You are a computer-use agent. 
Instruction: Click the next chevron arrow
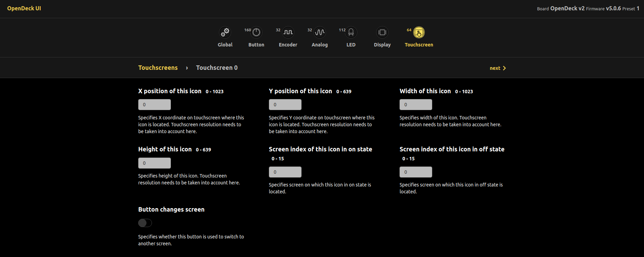[504, 68]
